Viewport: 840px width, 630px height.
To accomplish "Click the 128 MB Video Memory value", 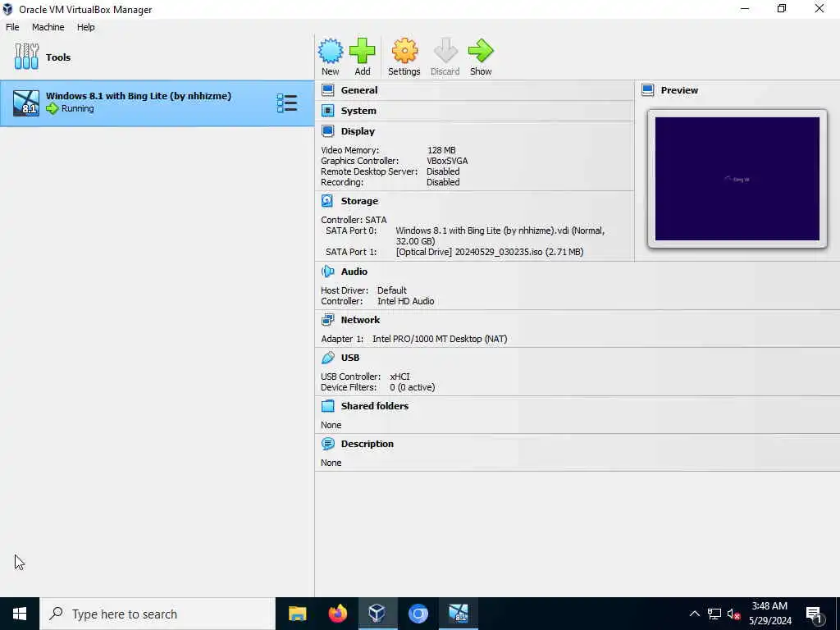I will click(x=441, y=150).
